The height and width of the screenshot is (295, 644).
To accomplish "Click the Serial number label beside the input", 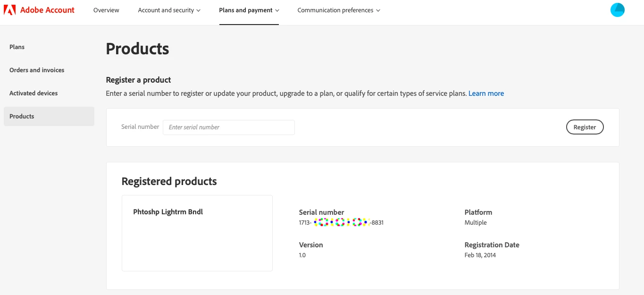I will [140, 127].
